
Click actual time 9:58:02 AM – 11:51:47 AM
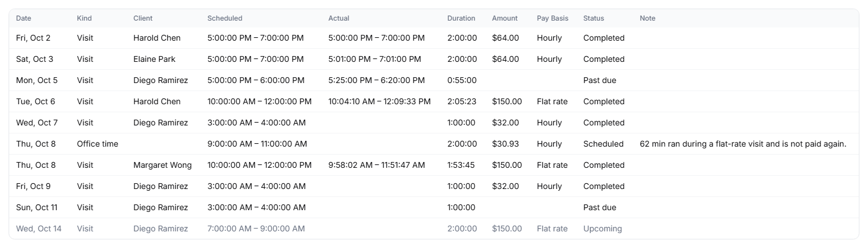click(377, 165)
